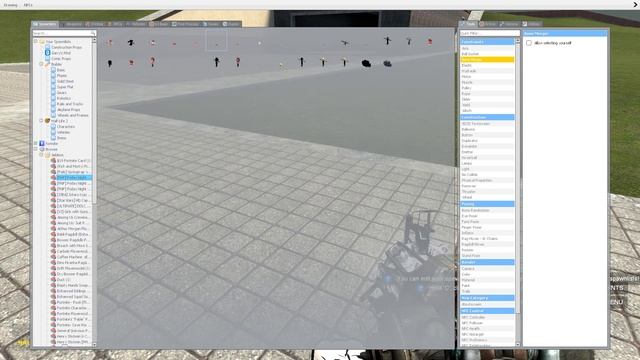Viewport: 640px width, 360px height.
Task: Select the Ball Socket tool
Action: click(487, 54)
